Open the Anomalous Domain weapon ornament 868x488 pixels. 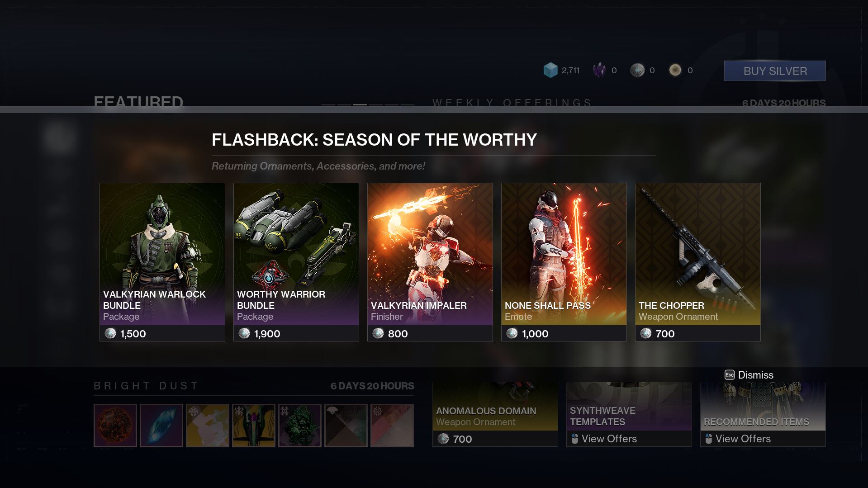pos(495,414)
